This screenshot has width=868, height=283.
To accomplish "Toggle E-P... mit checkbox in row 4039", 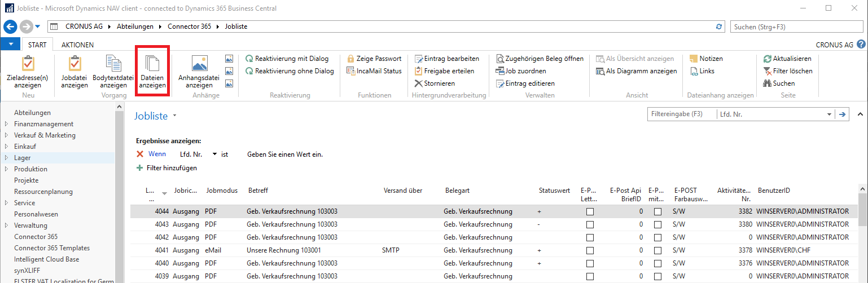I will pos(657,276).
